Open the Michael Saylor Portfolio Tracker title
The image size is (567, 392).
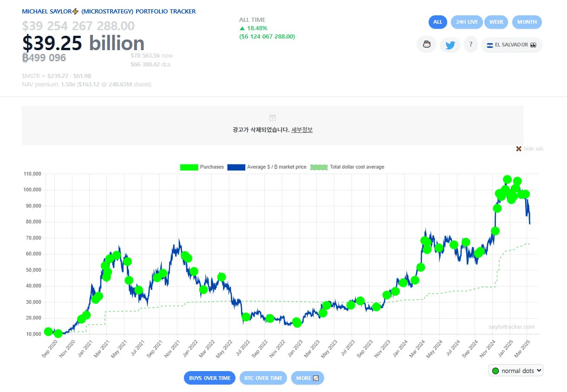109,11
